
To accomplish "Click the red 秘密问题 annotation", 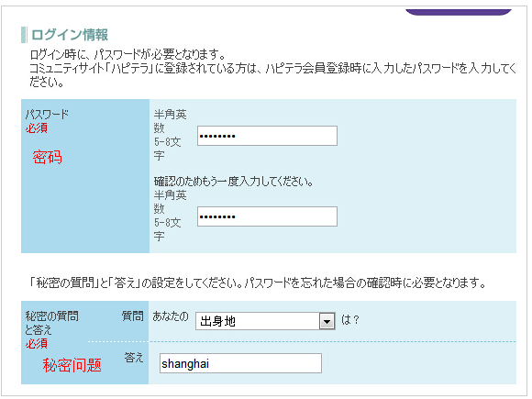I will 72,365.
